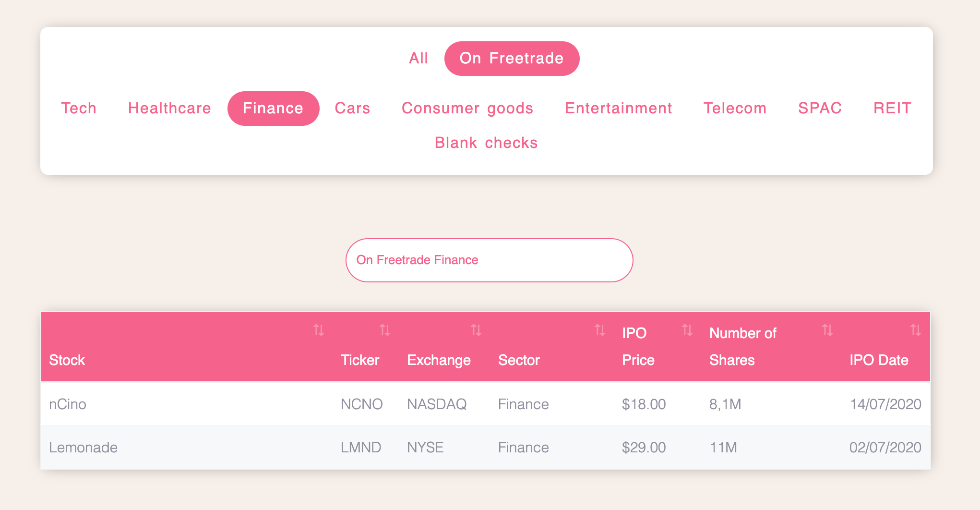Select the Telecom filter
The width and height of the screenshot is (980, 510).
point(735,109)
